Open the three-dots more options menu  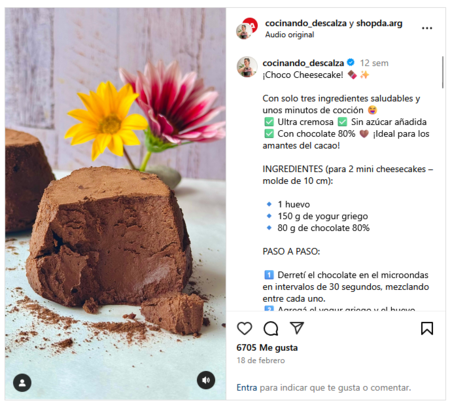point(427,28)
